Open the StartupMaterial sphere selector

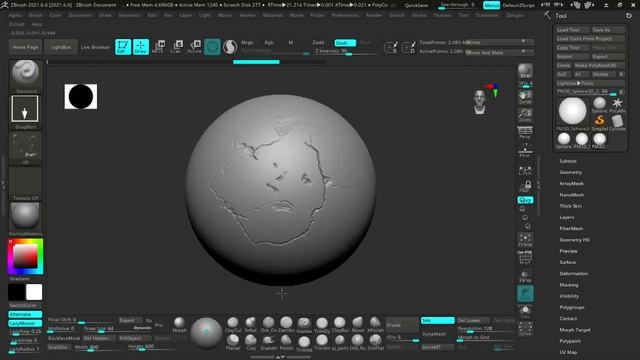click(25, 218)
